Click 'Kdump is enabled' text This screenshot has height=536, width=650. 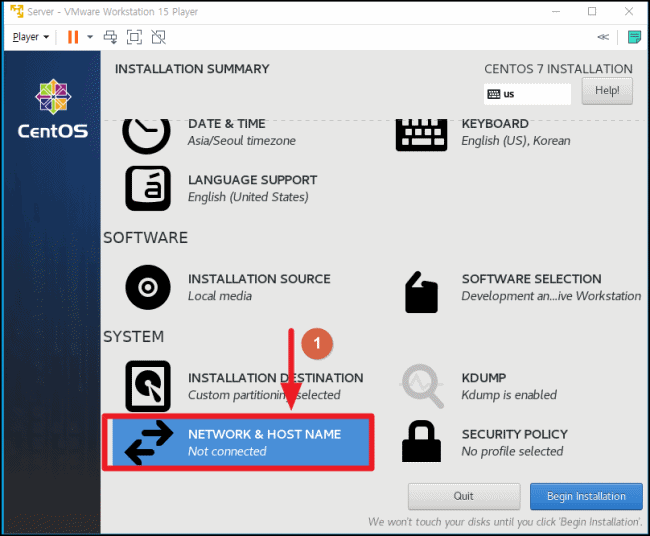pyautogui.click(x=509, y=395)
